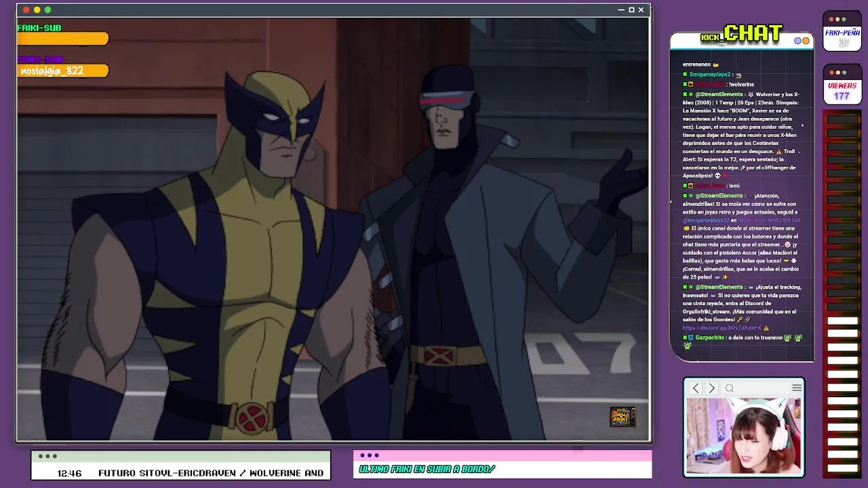Click the Orgullo Friki logo watermark badge
The width and height of the screenshot is (868, 488).
point(623,417)
